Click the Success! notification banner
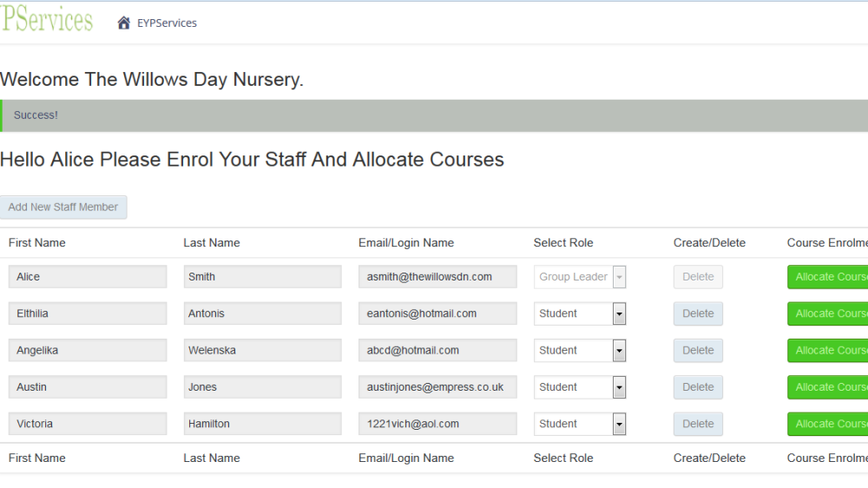This screenshot has height=488, width=868. coord(434,115)
